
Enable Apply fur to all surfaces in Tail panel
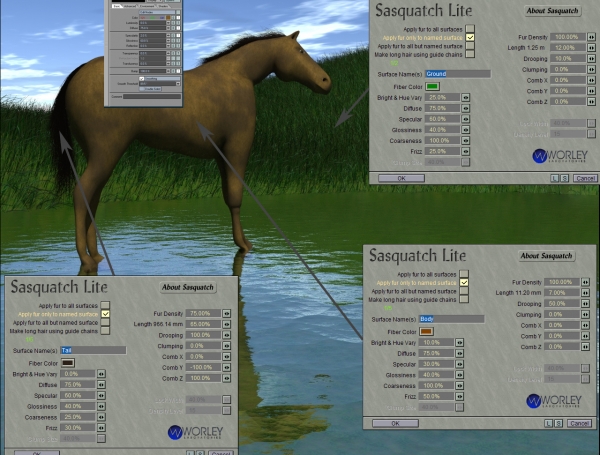(x=105, y=305)
